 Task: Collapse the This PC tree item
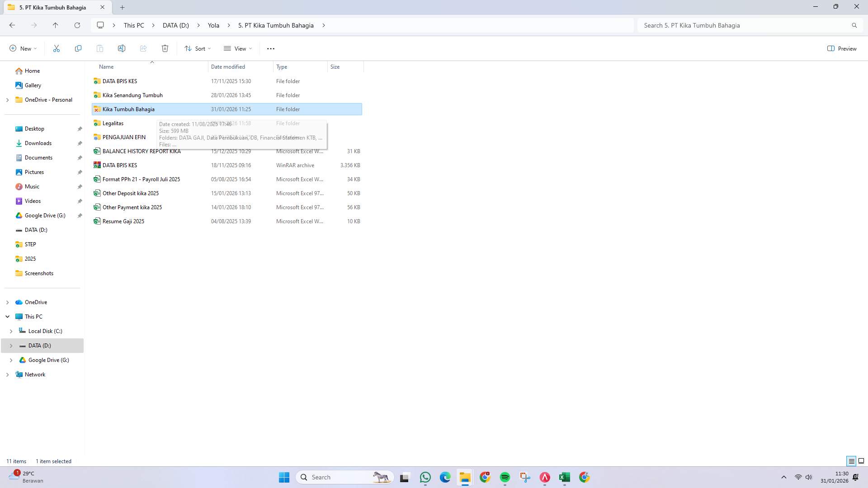click(x=7, y=316)
